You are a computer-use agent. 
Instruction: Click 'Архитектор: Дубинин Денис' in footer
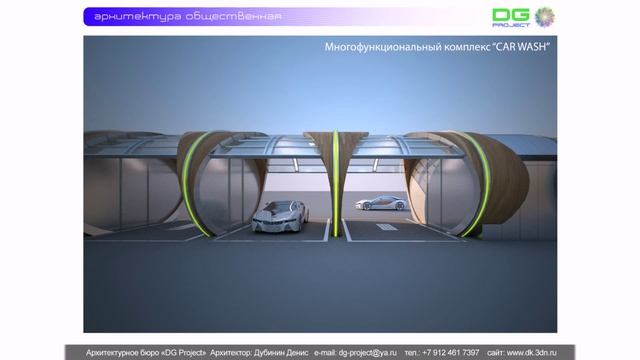pyautogui.click(x=259, y=353)
